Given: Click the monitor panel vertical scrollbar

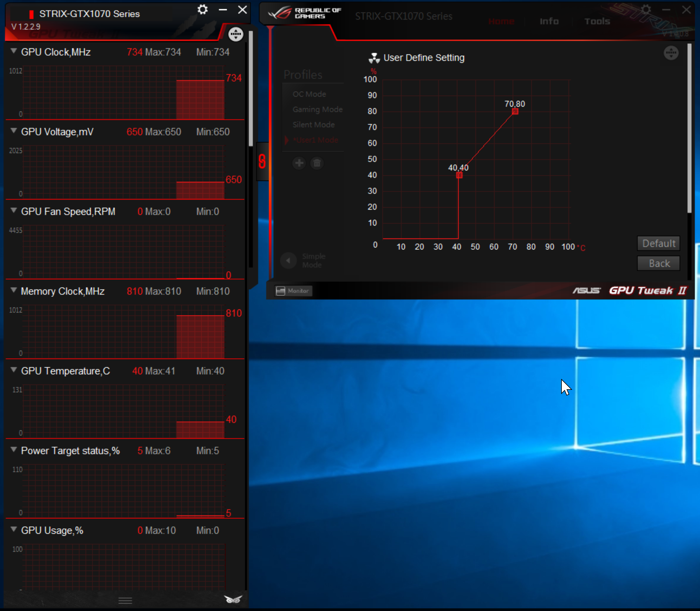Looking at the screenshot, I should (250, 89).
